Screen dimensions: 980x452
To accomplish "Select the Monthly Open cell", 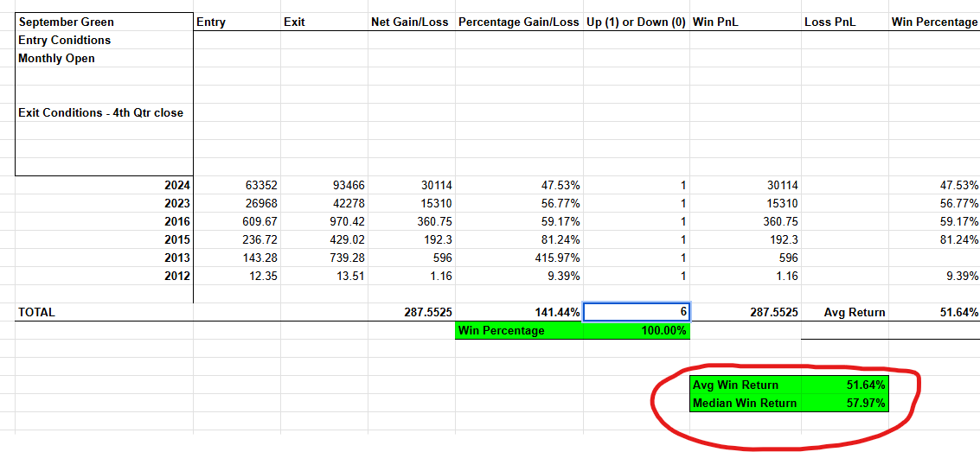I will click(105, 58).
